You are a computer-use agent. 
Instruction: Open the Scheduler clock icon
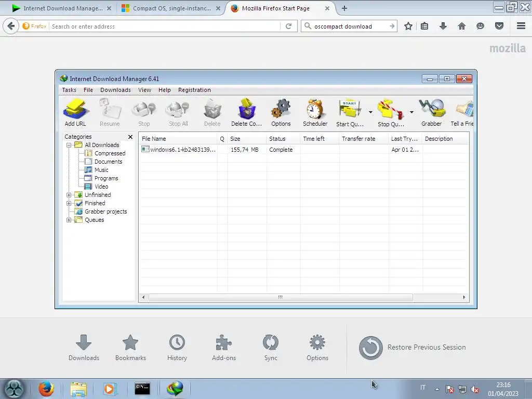pyautogui.click(x=315, y=113)
